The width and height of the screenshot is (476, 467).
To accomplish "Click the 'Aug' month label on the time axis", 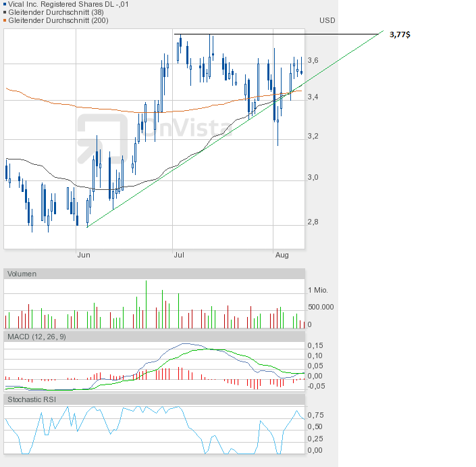I will click(x=282, y=255).
